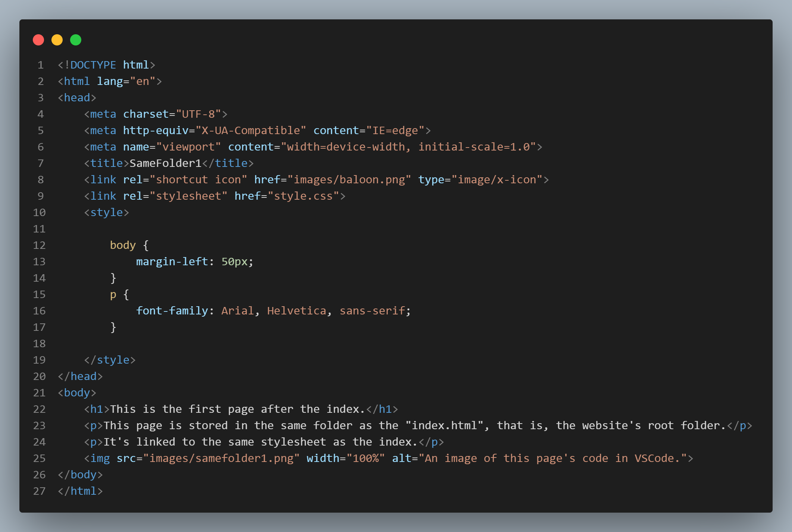Click the green maximize dot
The height and width of the screenshot is (532, 792).
[76, 40]
